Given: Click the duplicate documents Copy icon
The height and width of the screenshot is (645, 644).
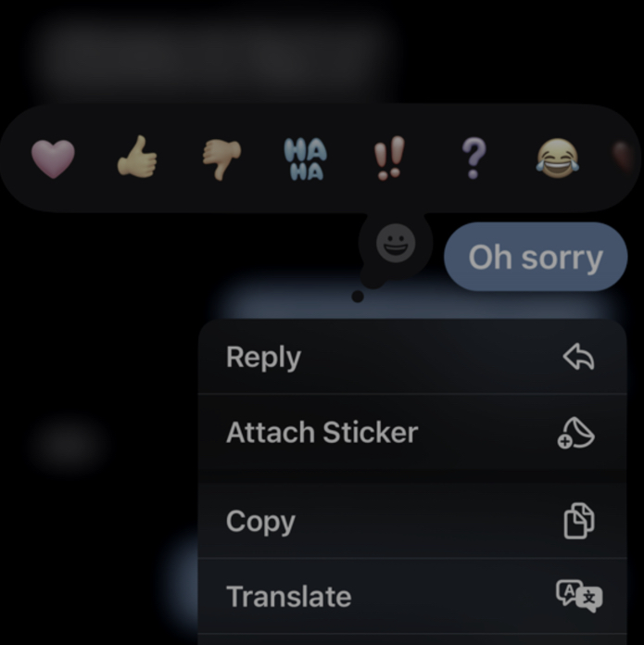Looking at the screenshot, I should coord(578,521).
